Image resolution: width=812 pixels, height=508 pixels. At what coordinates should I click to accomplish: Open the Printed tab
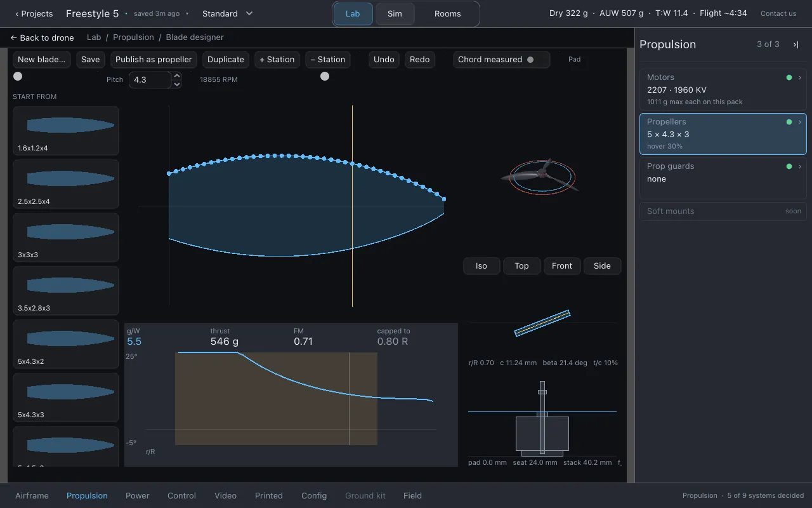tap(269, 495)
